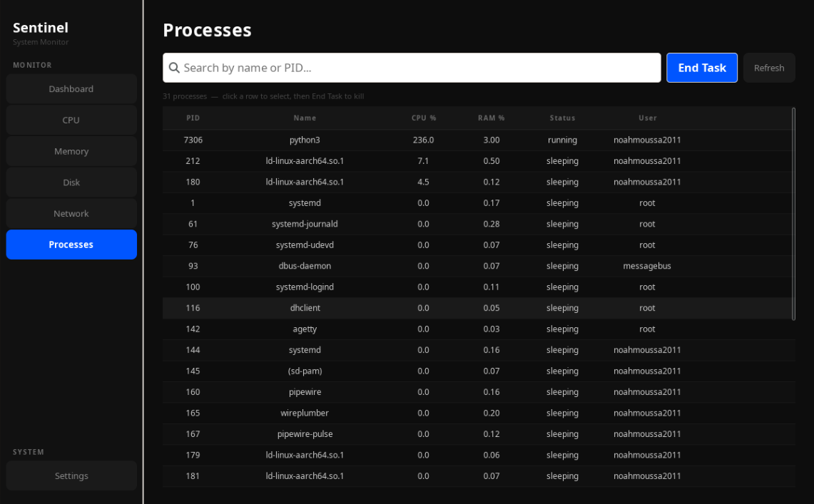This screenshot has width=814, height=504.
Task: Open the Network monitor section
Action: [71, 213]
